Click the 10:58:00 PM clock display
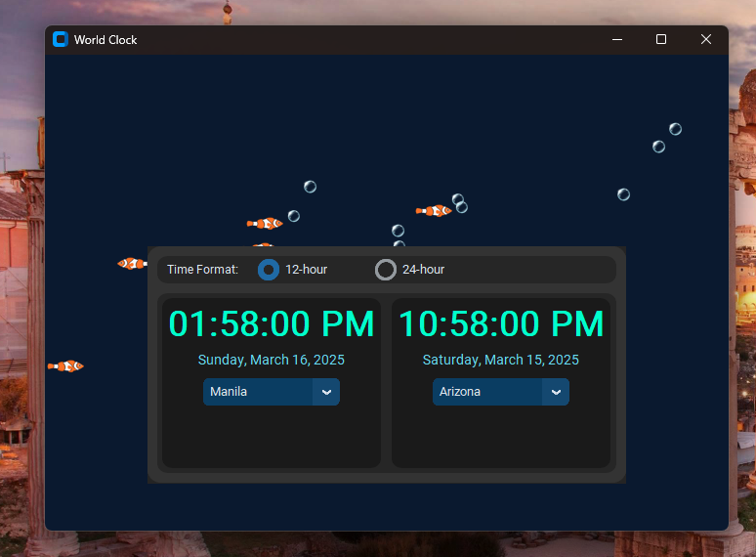The height and width of the screenshot is (557, 756). tap(501, 323)
